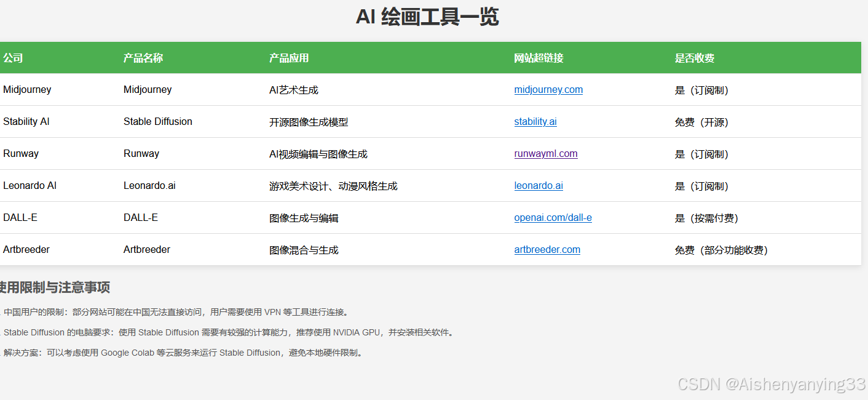
Task: Click the 图像混合与生成 cell
Action: [304, 250]
